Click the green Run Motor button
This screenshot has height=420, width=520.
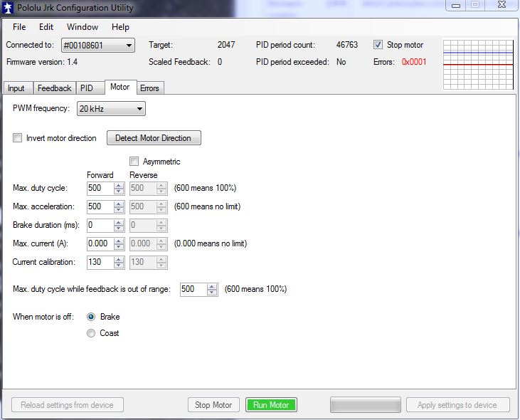tap(271, 405)
